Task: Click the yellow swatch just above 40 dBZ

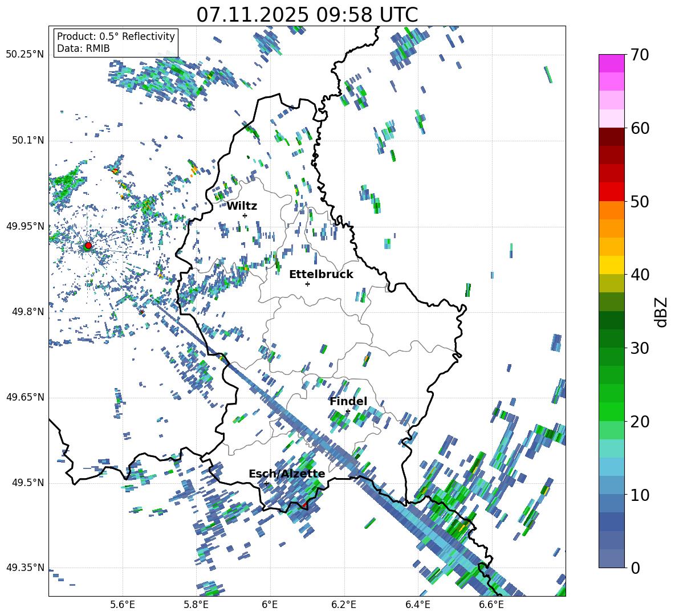Action: pyautogui.click(x=611, y=265)
